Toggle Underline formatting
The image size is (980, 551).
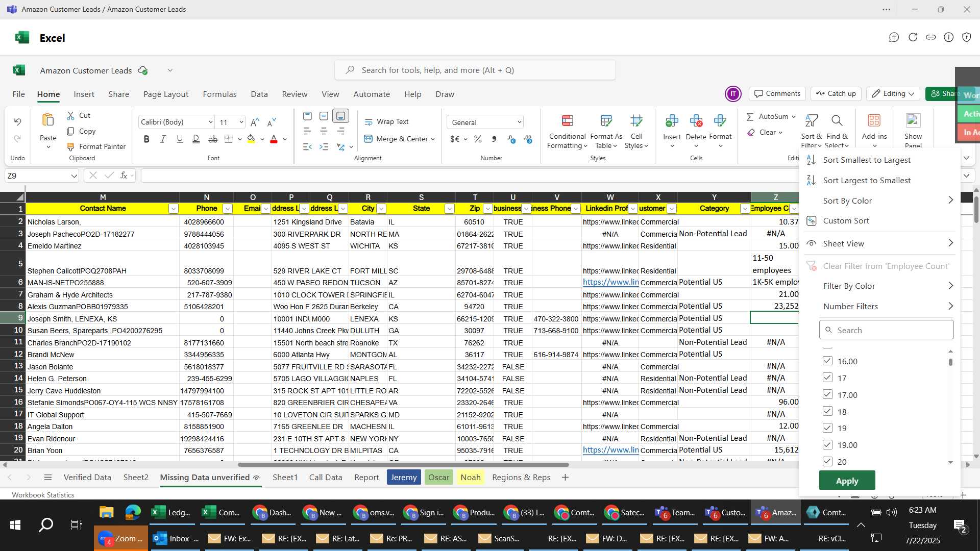[180, 139]
